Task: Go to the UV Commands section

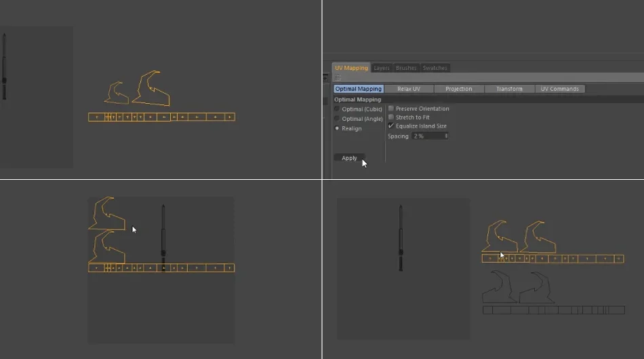Action: click(x=560, y=89)
